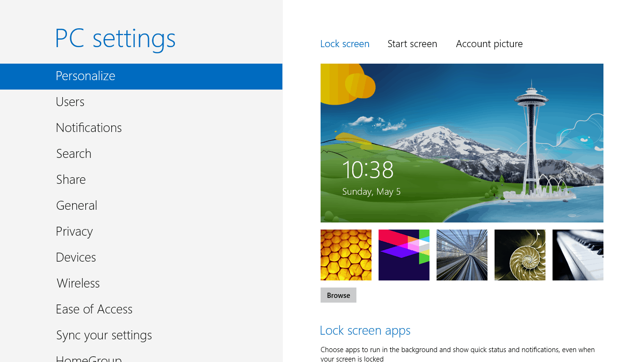Click the Browse button
Screen dimensions: 644x362
338,295
